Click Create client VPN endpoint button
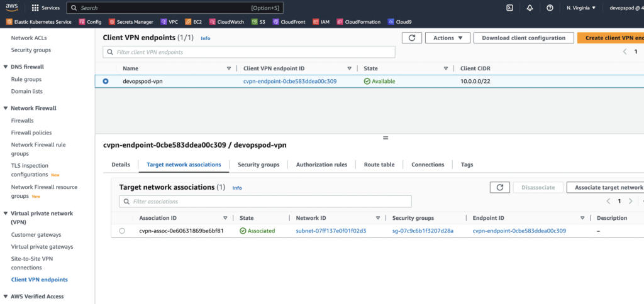 (x=611, y=38)
